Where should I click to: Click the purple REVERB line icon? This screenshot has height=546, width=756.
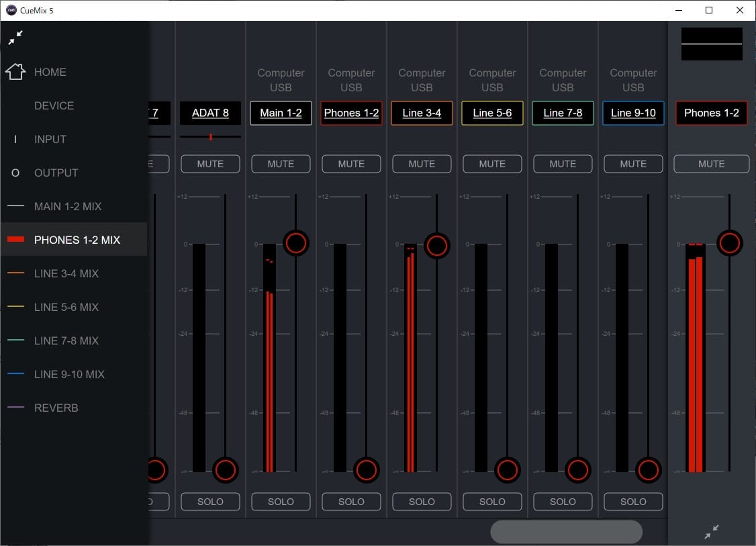[x=15, y=408]
